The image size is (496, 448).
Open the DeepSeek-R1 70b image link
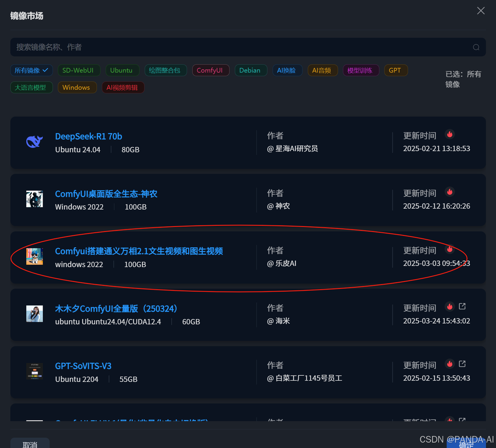coord(88,136)
